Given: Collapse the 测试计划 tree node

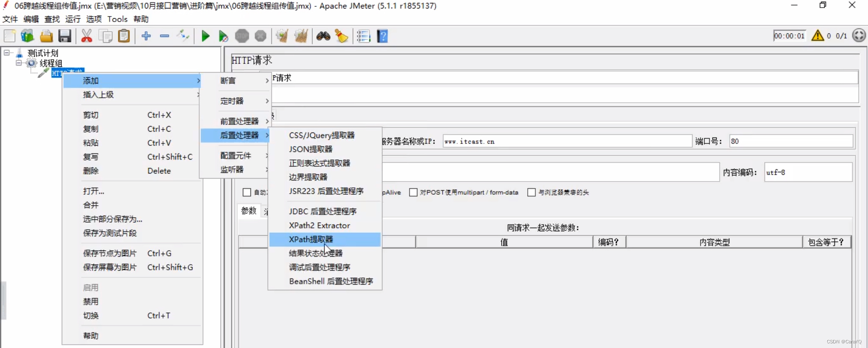Looking at the screenshot, I should click(7, 52).
